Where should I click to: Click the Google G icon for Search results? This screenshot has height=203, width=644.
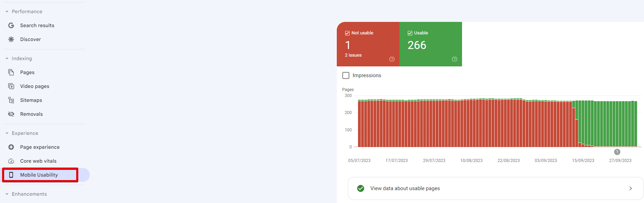pos(11,25)
